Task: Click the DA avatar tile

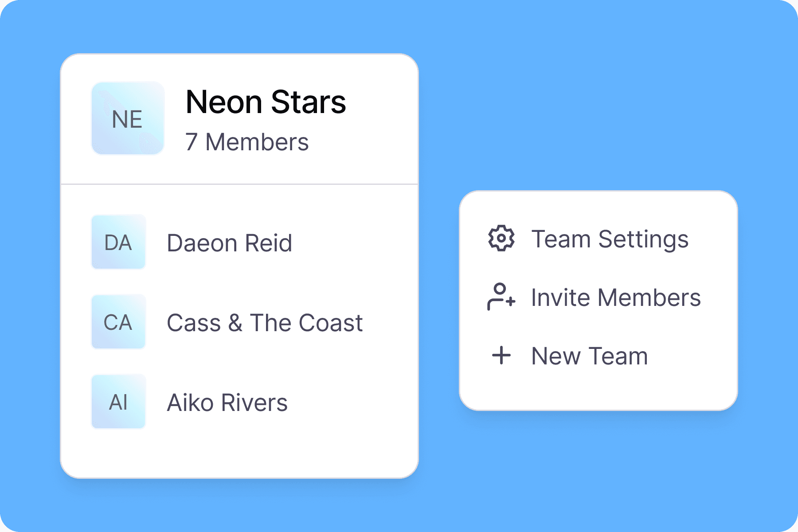Action: [x=118, y=242]
